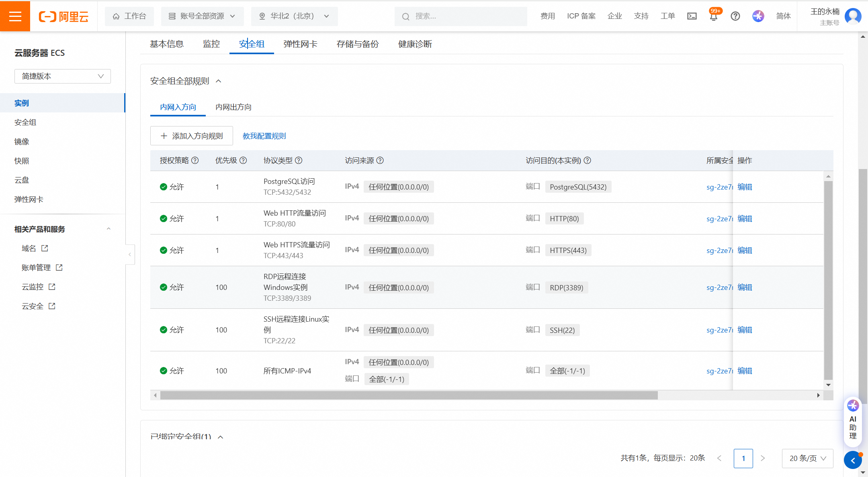The height and width of the screenshot is (477, 868).
Task: Switch to 健康诊断 tab
Action: [415, 44]
